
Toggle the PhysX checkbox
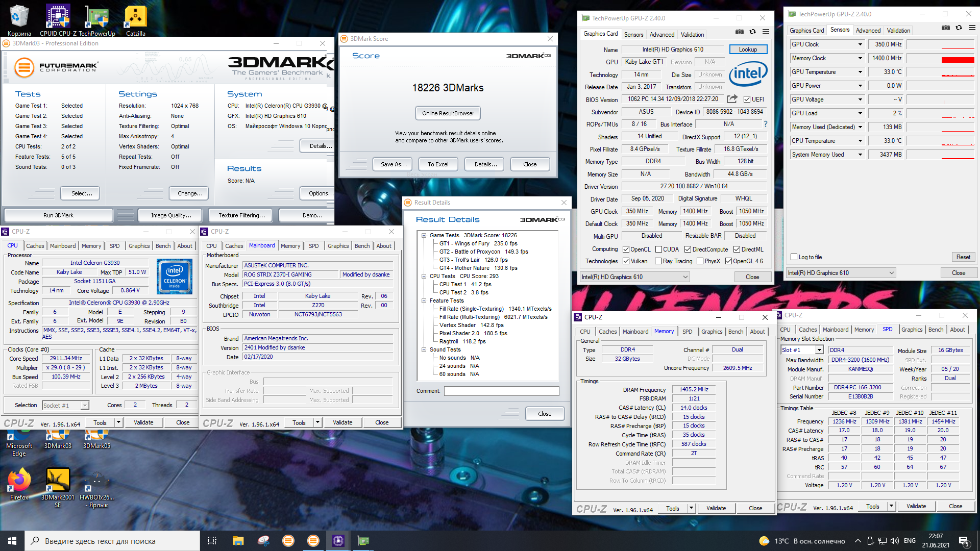click(700, 261)
